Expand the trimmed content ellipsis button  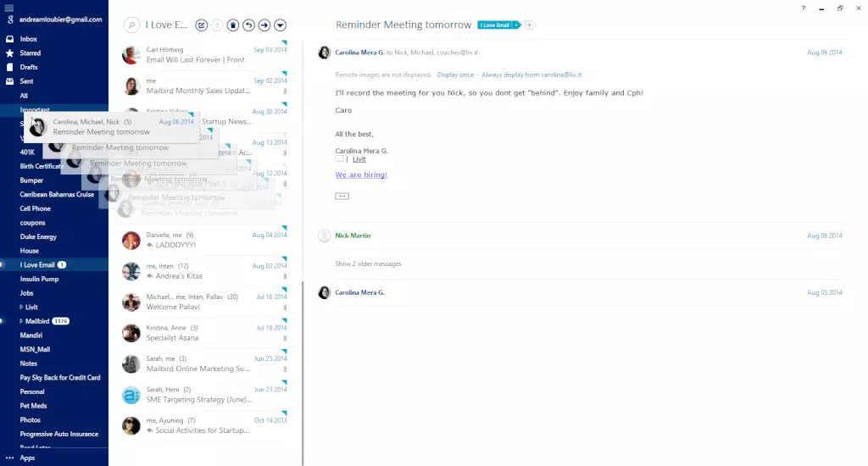point(342,196)
